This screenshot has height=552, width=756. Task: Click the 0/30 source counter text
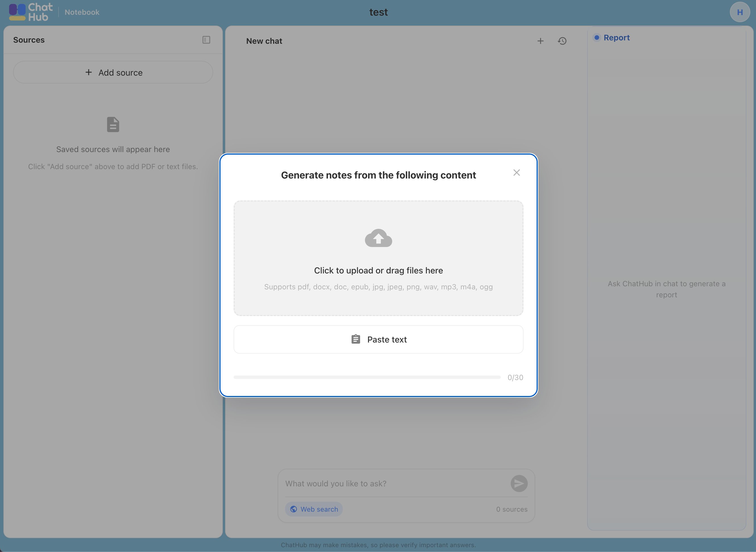pos(515,377)
